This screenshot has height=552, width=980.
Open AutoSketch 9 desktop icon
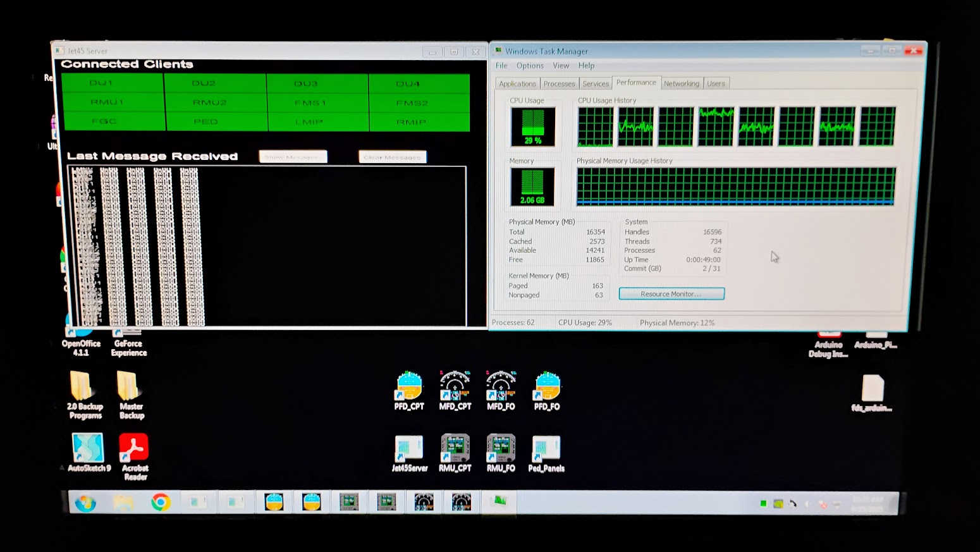click(x=88, y=450)
